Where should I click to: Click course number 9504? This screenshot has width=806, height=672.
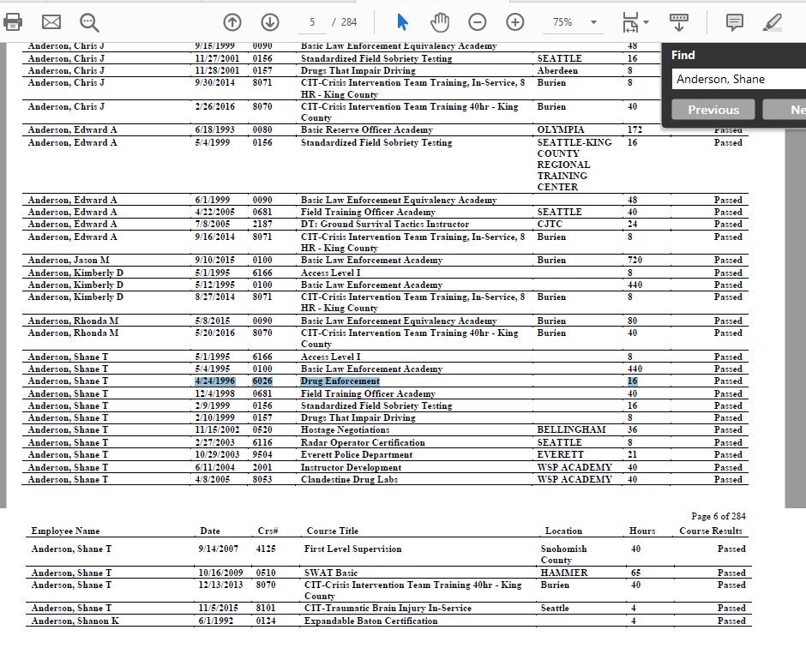262,454
